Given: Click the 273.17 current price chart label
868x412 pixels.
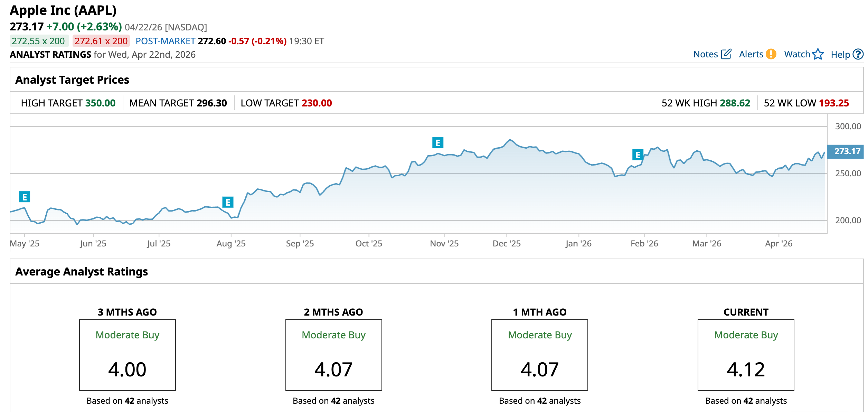Looking at the screenshot, I should click(x=845, y=151).
